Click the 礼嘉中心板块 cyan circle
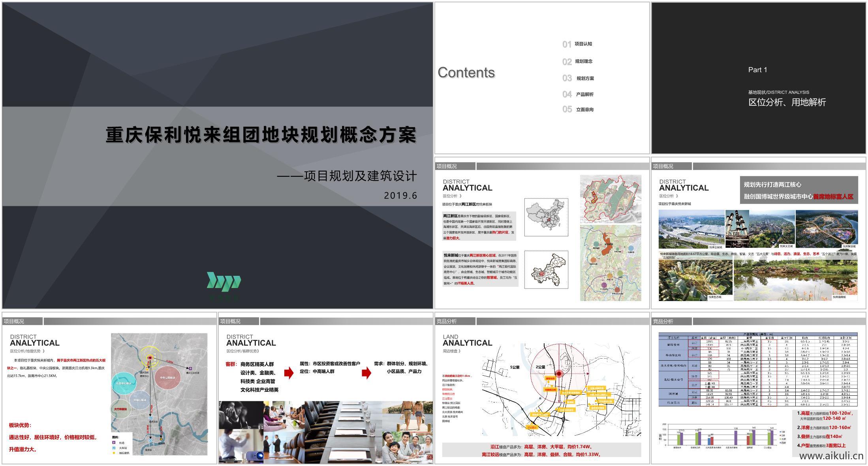Viewport: 868px width, 466px height. [124, 383]
